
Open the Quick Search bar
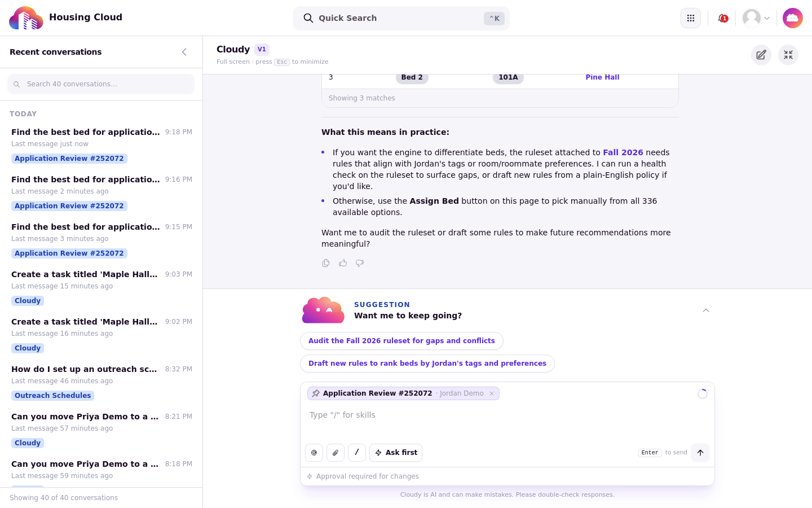(401, 18)
